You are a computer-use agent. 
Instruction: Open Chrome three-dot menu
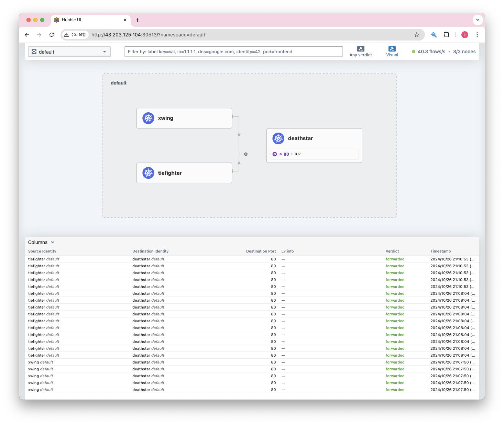[x=477, y=35]
